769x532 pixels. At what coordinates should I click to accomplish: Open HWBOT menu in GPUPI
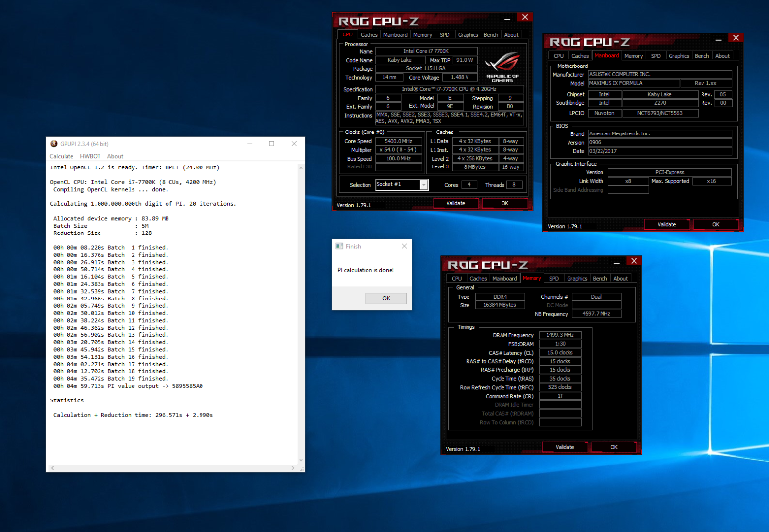[x=90, y=156]
